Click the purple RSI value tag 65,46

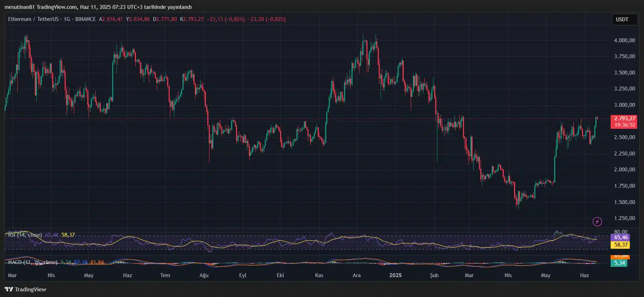pyautogui.click(x=621, y=237)
